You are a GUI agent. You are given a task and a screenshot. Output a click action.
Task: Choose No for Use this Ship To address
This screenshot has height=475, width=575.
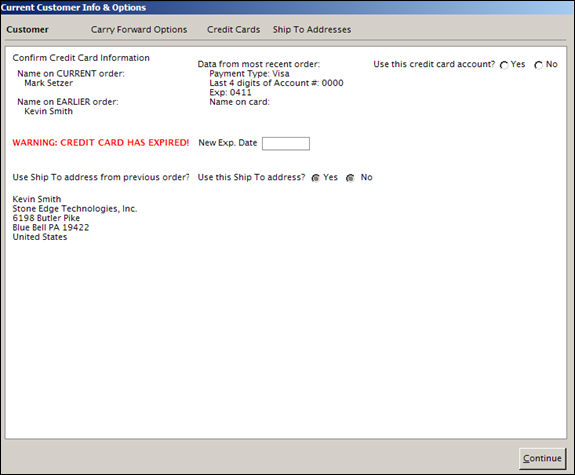point(350,178)
